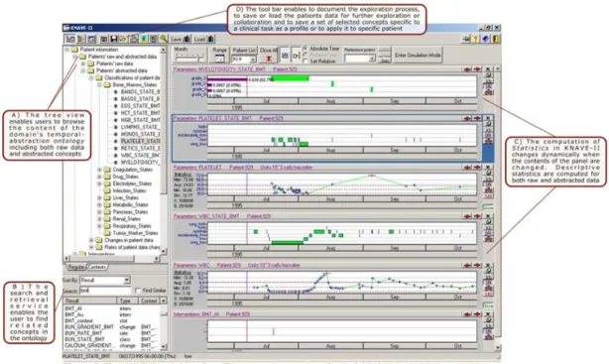This screenshot has height=364, width=609.
Task: Expand the Patients' raw data node
Action: [x=83, y=63]
